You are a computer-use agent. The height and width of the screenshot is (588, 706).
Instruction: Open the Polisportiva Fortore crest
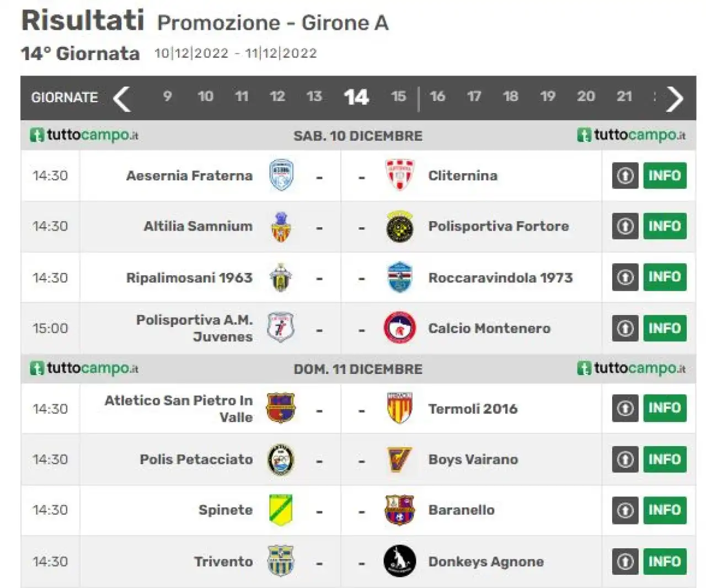point(399,226)
